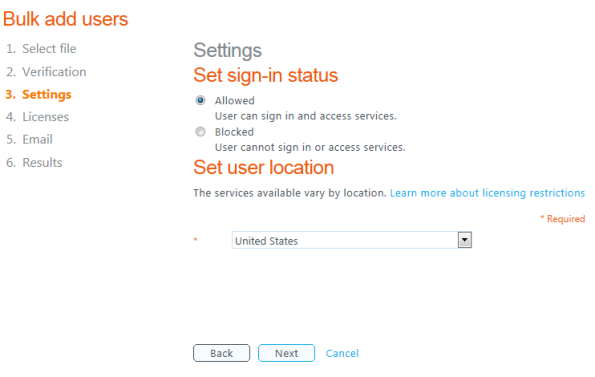Expand the location dropdown arrow

coord(465,240)
